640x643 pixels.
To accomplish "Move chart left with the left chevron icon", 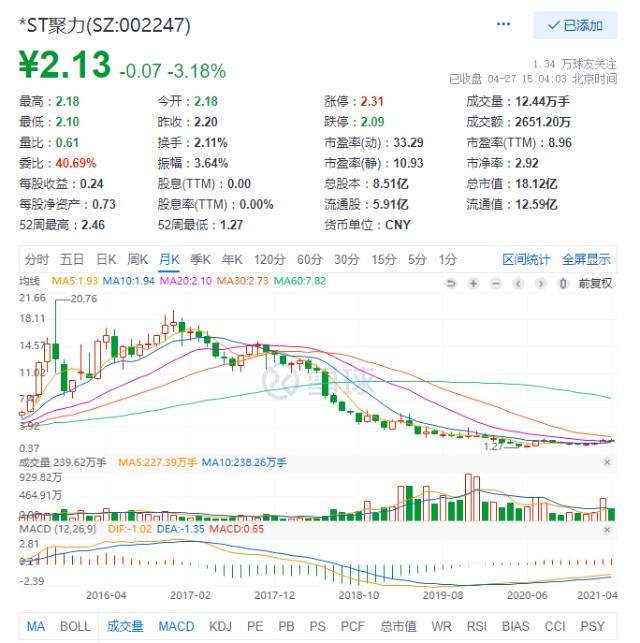I will coord(518,283).
